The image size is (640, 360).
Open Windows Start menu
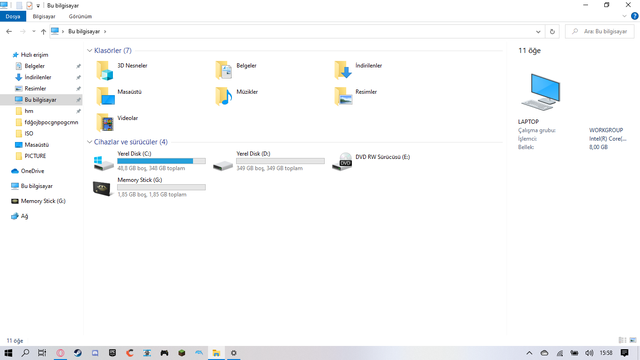point(8,353)
